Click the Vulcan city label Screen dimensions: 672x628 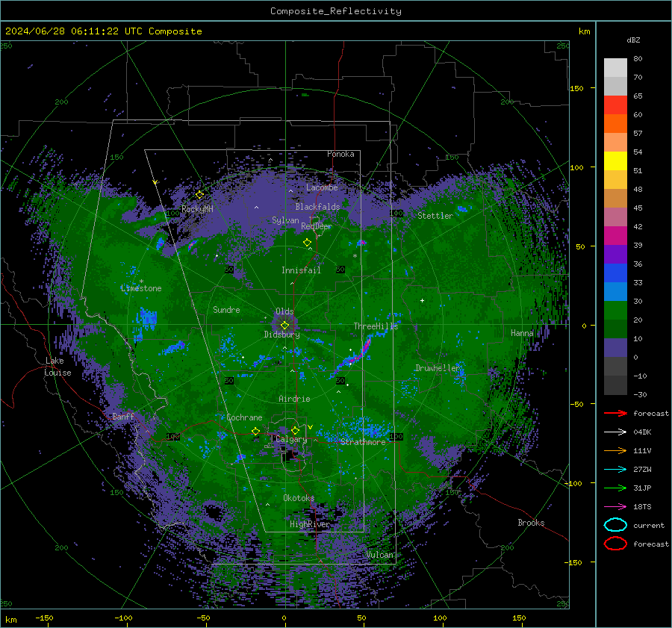tap(379, 555)
